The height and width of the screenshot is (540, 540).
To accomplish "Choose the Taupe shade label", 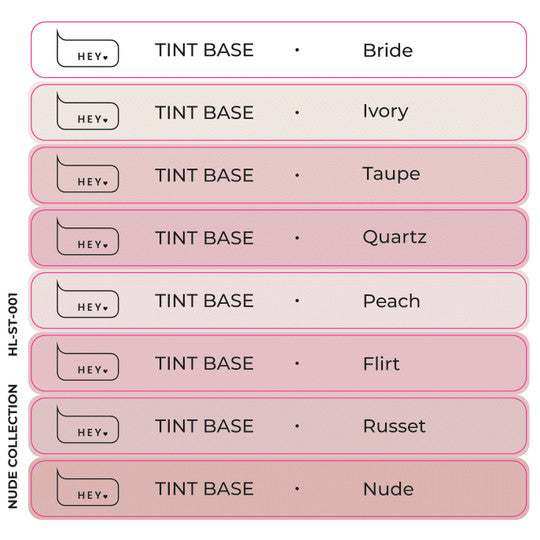I will [x=392, y=175].
